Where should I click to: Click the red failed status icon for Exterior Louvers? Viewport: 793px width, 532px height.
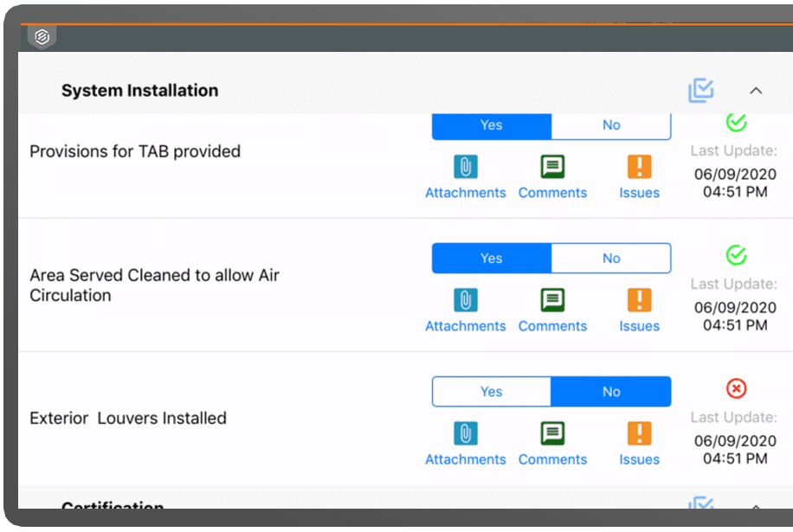(x=736, y=388)
